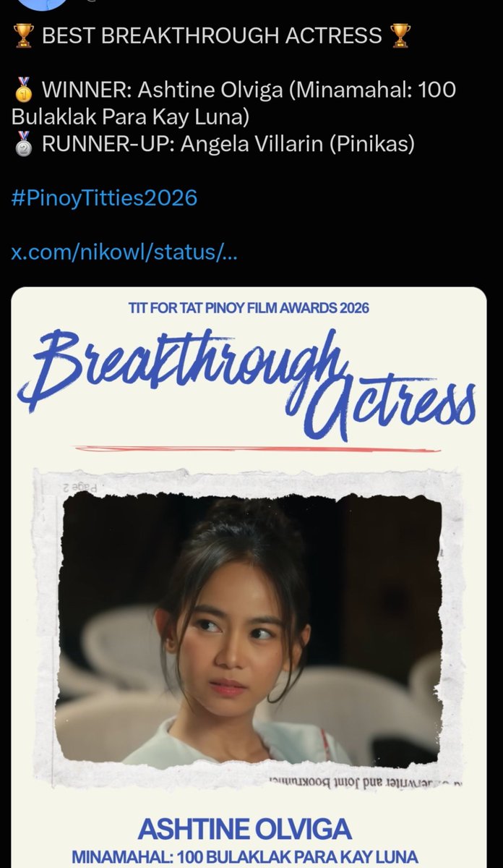
Task: Tap the red underline stroke
Action: coord(257,448)
